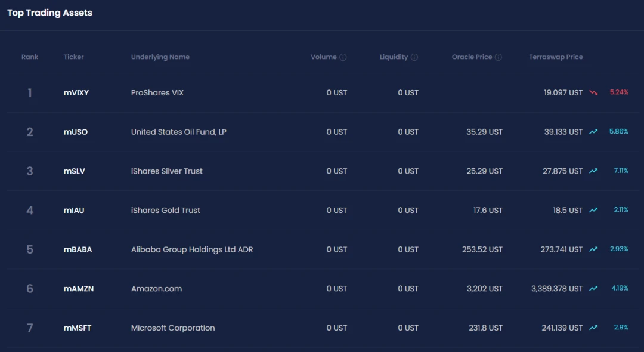Select the mBABA ticker
This screenshot has height=352, width=644.
pos(78,249)
